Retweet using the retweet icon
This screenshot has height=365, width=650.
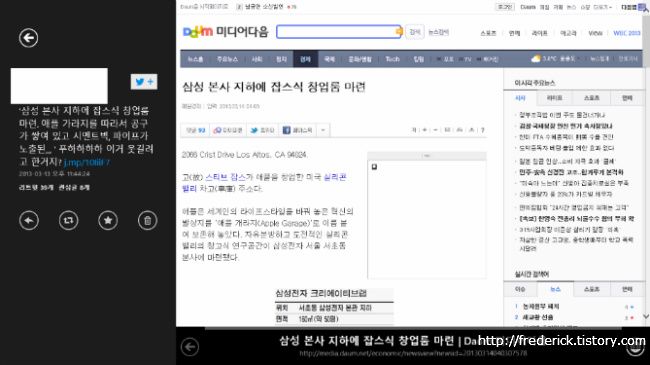click(x=68, y=220)
